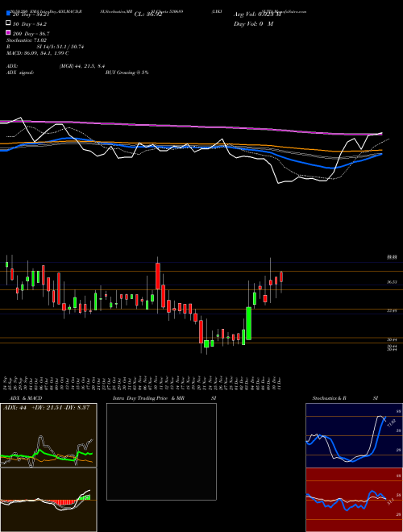Select the '200 Day - 36.7' legend text
403x532 pixels.
(x=31, y=34)
